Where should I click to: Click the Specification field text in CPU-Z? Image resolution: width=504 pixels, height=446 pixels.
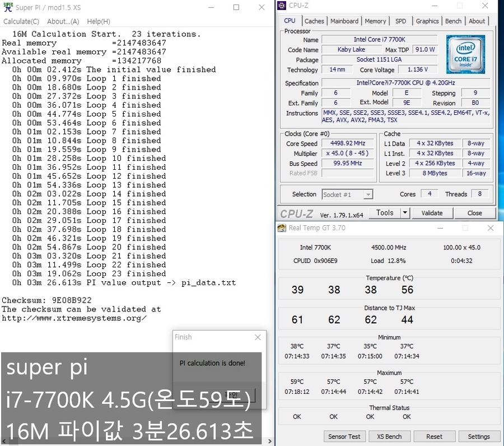pyautogui.click(x=405, y=83)
